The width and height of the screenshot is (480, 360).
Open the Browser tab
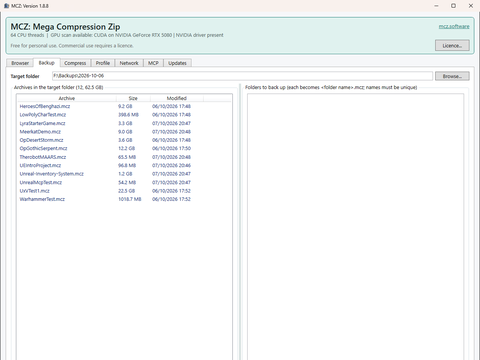click(20, 63)
